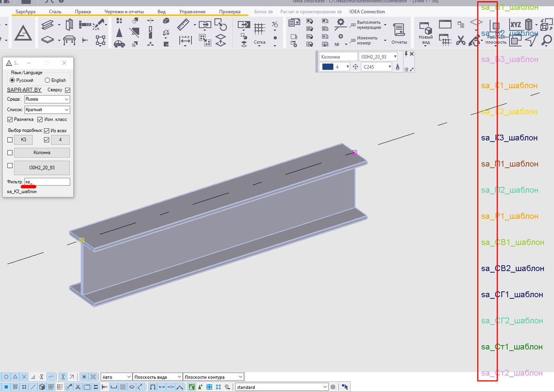
Task: Click the magnifier zoom icon in ribbon
Action: point(547,41)
